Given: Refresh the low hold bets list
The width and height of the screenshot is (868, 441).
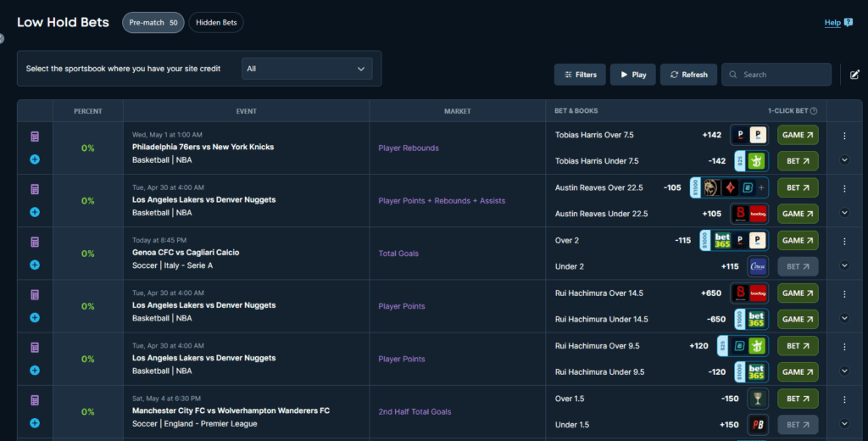Looking at the screenshot, I should click(x=688, y=75).
